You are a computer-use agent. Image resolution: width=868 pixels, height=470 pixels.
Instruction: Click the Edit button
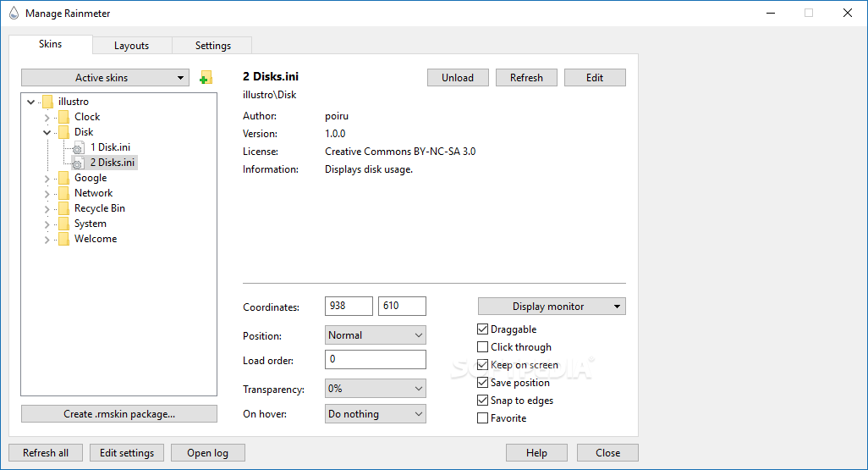(595, 78)
